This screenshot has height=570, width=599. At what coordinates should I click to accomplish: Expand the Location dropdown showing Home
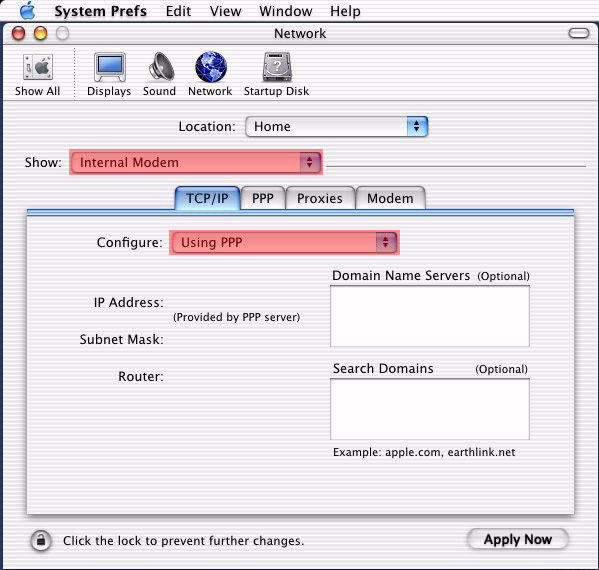coord(337,126)
